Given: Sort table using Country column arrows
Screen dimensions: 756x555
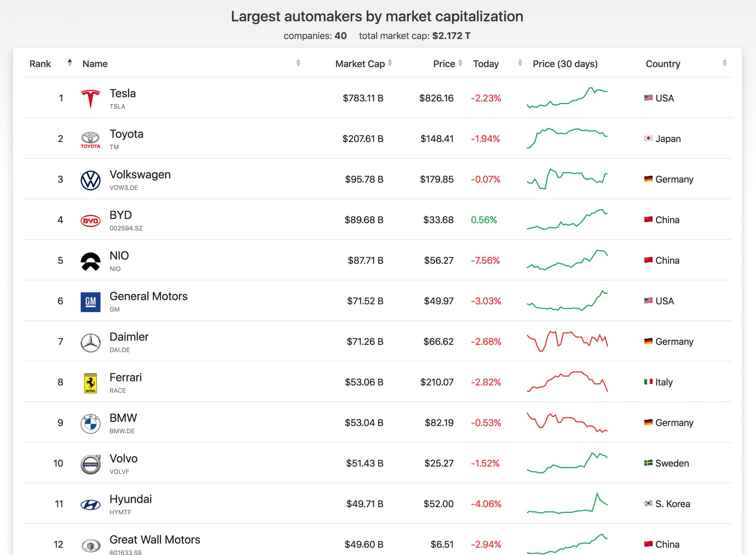Looking at the screenshot, I should coord(724,63).
